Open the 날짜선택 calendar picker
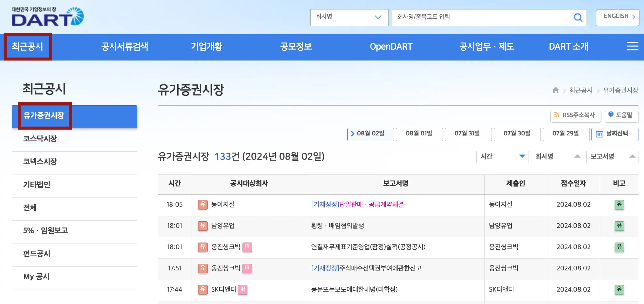 [x=615, y=134]
